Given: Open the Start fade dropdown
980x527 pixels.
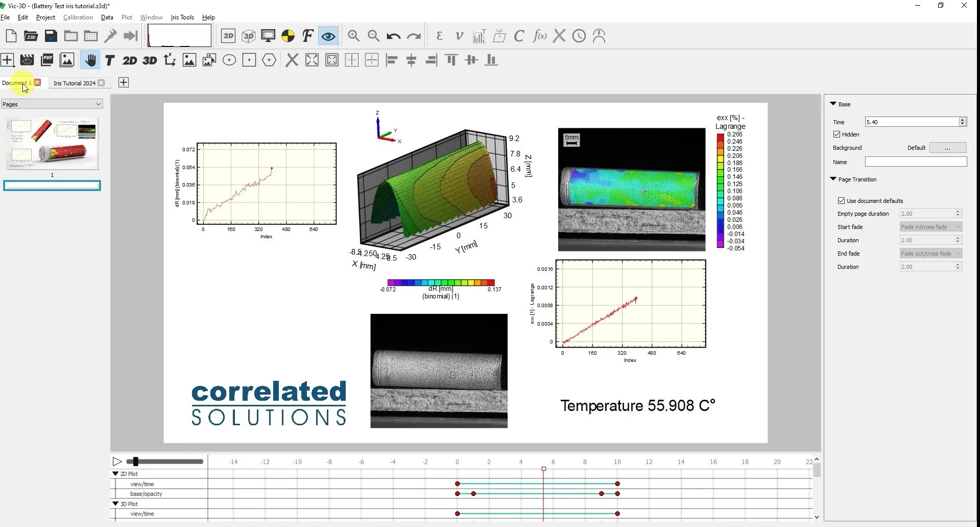Looking at the screenshot, I should click(x=930, y=226).
